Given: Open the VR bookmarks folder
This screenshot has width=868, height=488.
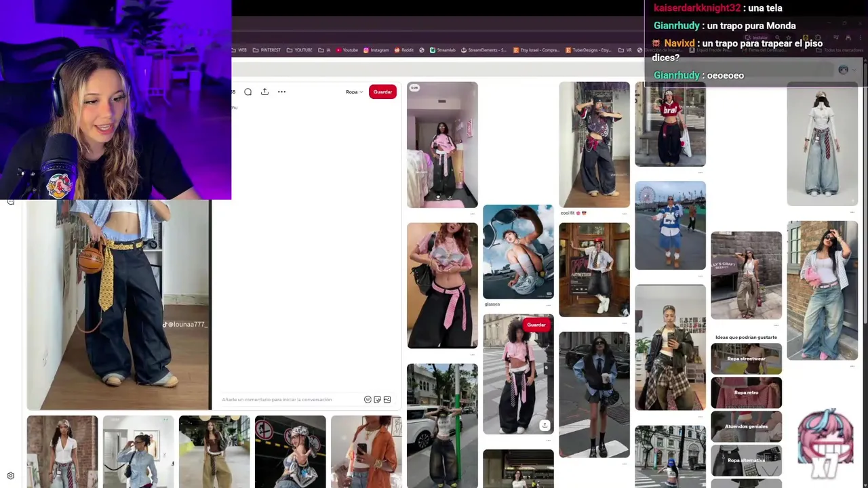Looking at the screenshot, I should [625, 50].
